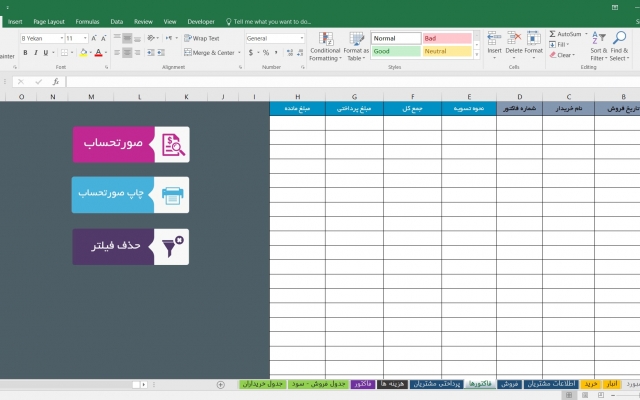The image size is (640, 400).
Task: Apply red font color
Action: pyautogui.click(x=98, y=53)
